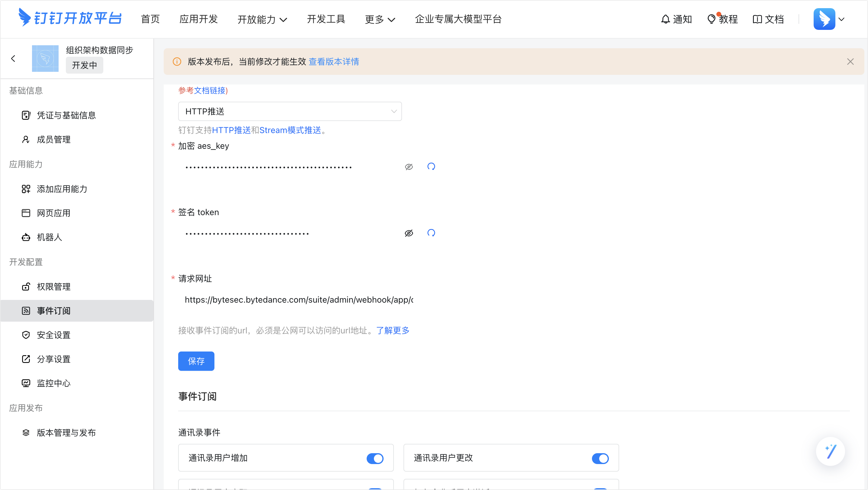Screen dimensions: 868x490
Task: Open 机器人 in the sidebar
Action: 77,237
